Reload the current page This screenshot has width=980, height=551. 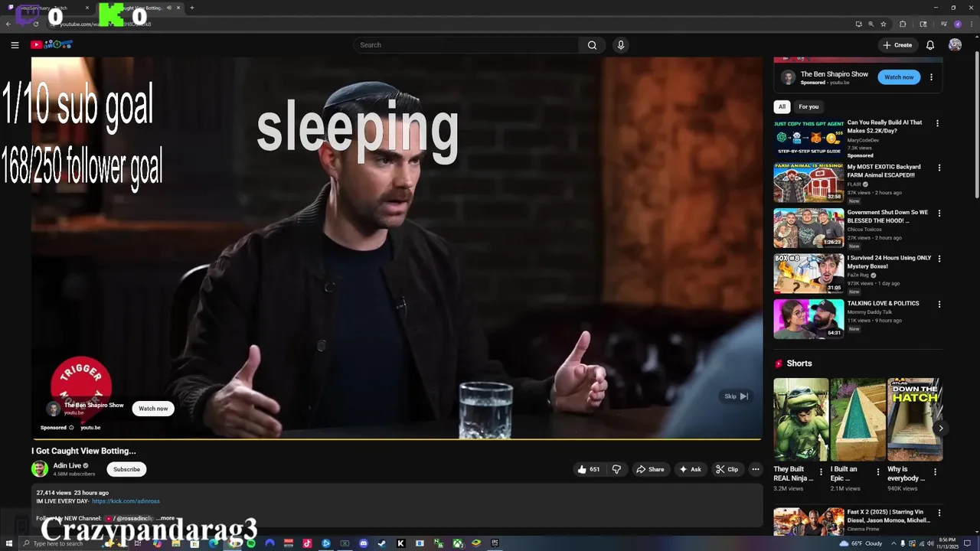pos(36,24)
